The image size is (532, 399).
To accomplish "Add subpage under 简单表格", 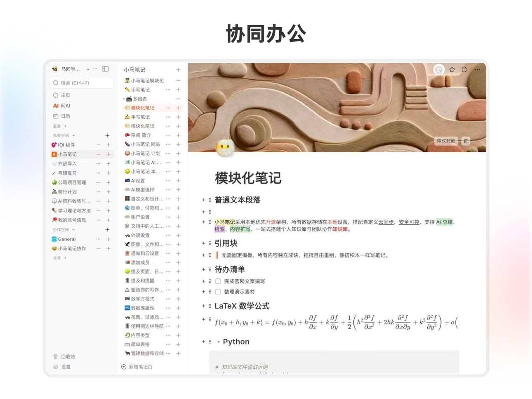I will coord(178,345).
